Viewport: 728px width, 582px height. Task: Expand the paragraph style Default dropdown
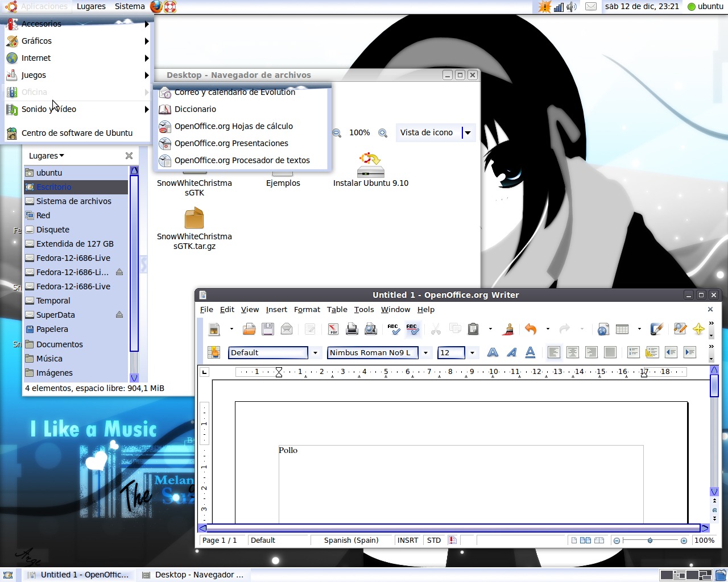point(315,353)
